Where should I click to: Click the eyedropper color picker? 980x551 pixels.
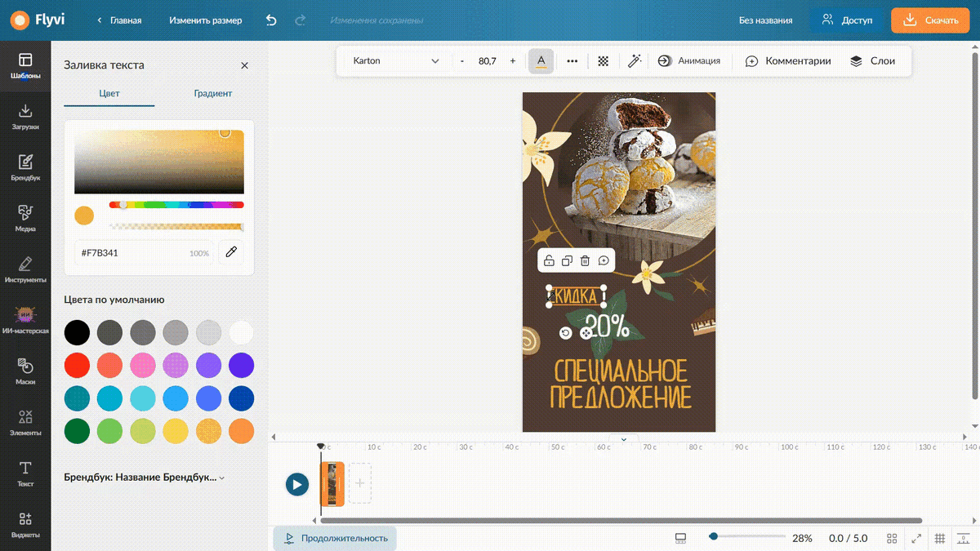(231, 252)
